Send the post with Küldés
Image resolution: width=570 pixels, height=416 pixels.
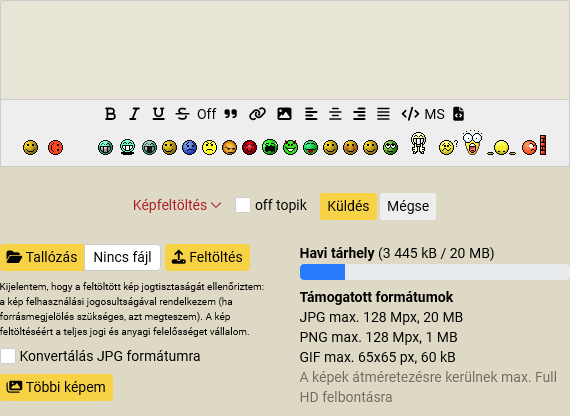[x=348, y=206]
